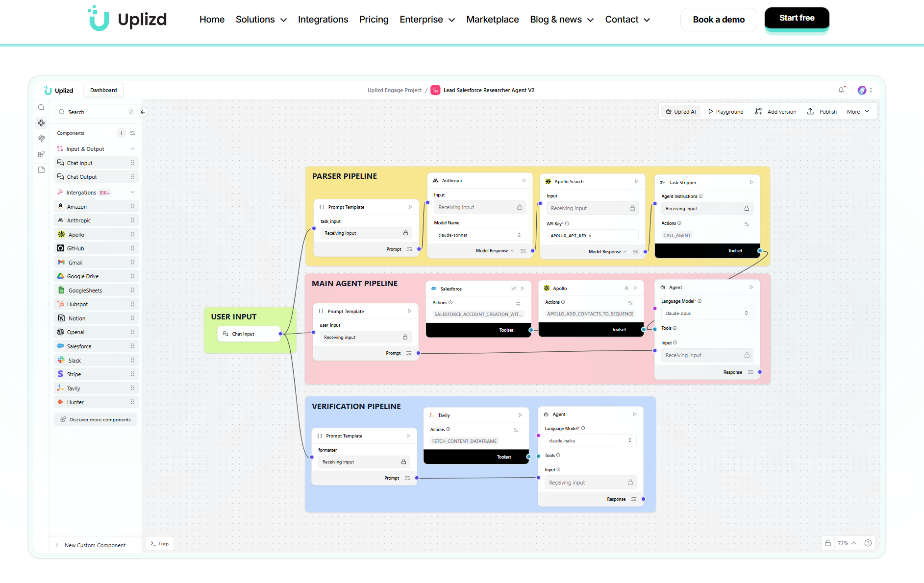Open the claude-sonnet model dropdown
The width and height of the screenshot is (924, 583).
coord(479,235)
